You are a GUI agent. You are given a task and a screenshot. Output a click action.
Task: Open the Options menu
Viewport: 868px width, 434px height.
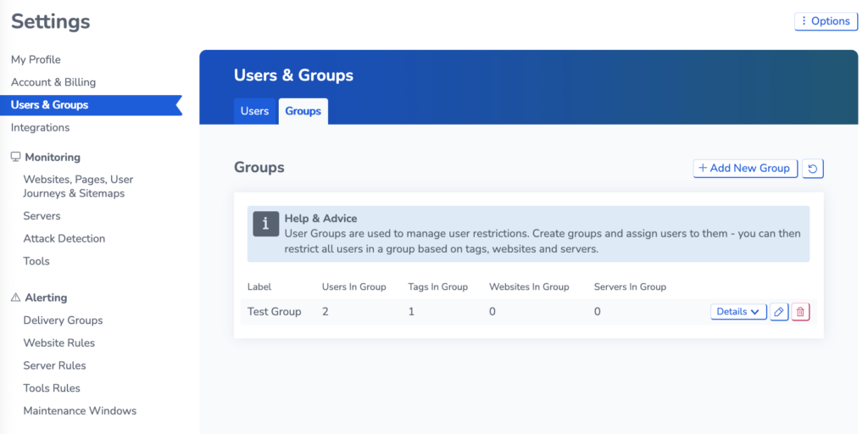(826, 21)
